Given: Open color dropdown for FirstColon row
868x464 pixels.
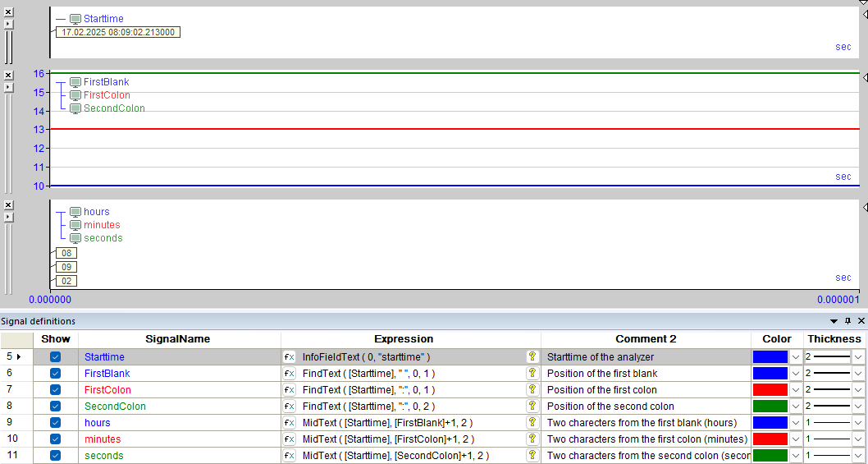Looking at the screenshot, I should pyautogui.click(x=796, y=390).
